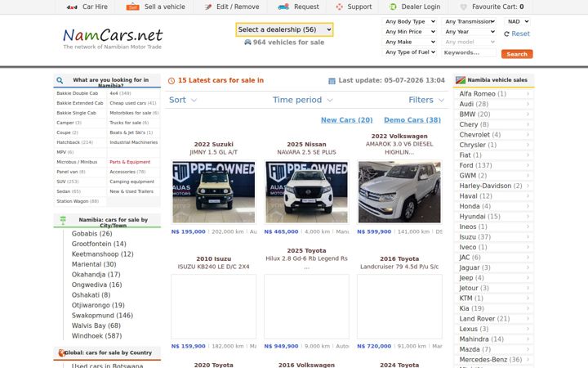
Task: Open Sell a vehicle menu item
Action: (x=156, y=7)
